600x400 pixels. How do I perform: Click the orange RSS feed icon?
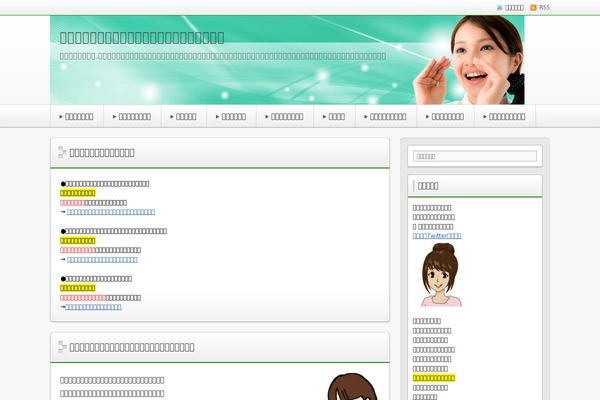pyautogui.click(x=533, y=8)
